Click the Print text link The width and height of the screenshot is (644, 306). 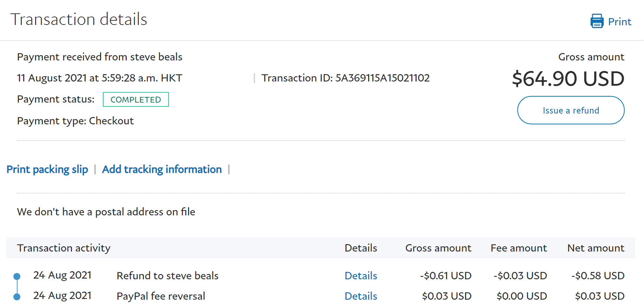point(619,22)
